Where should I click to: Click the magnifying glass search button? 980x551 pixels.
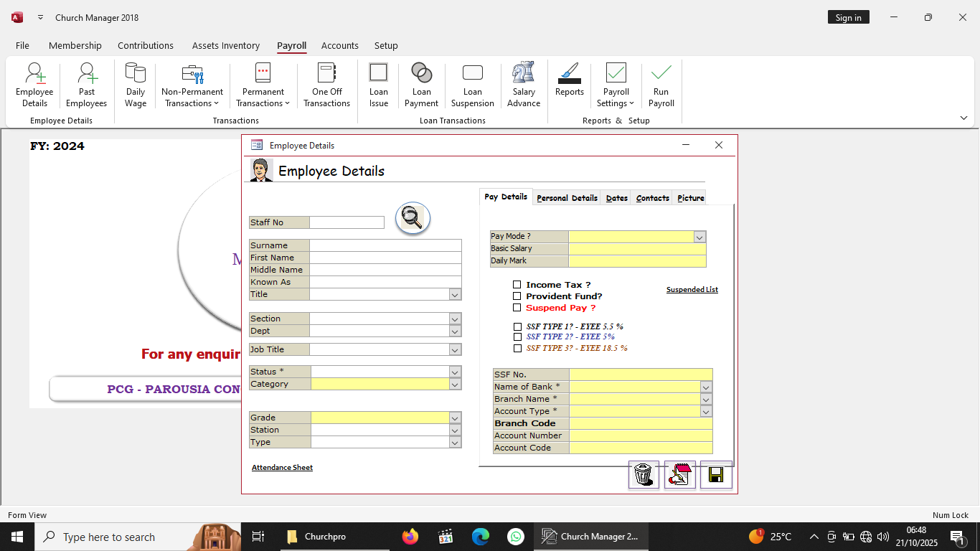[x=413, y=217]
